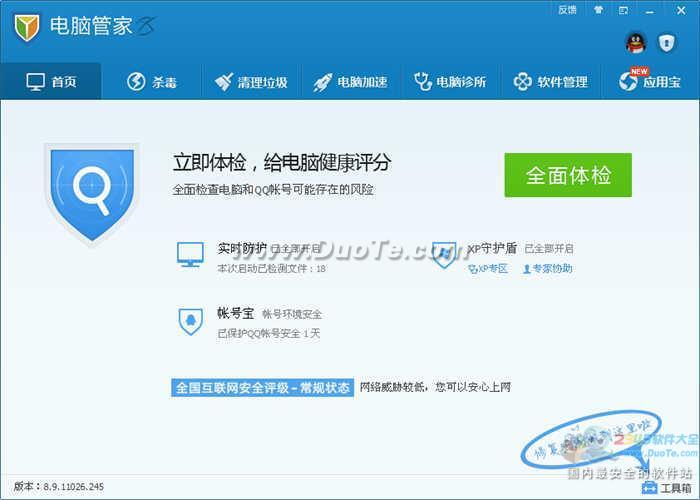Minimize the 电脑管家 window
The width and height of the screenshot is (700, 500).
(650, 10)
